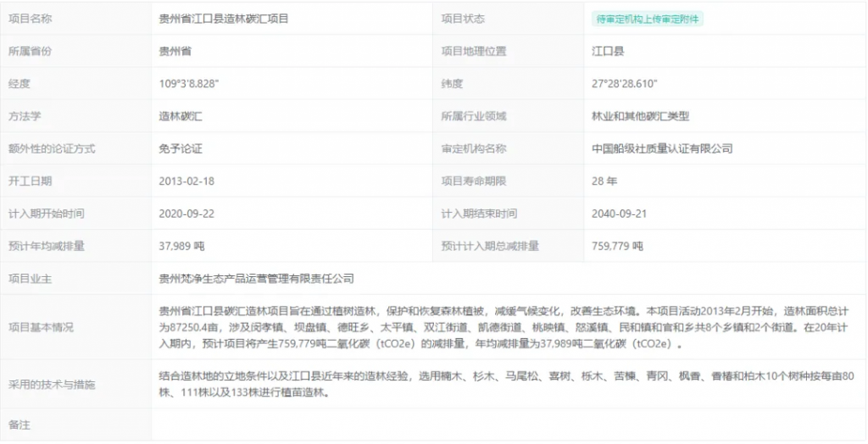The image size is (868, 444).
Task: Click the province value 贵州省
Action: pyautogui.click(x=175, y=51)
